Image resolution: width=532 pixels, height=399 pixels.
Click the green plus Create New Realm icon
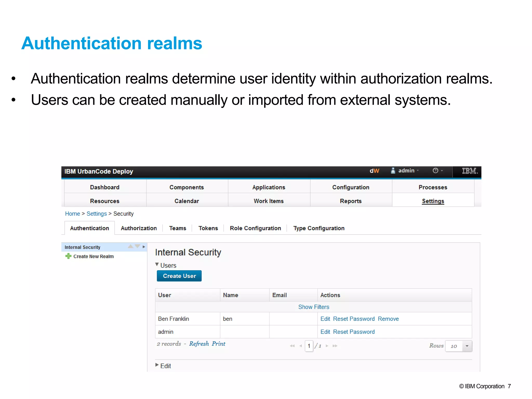click(68, 256)
